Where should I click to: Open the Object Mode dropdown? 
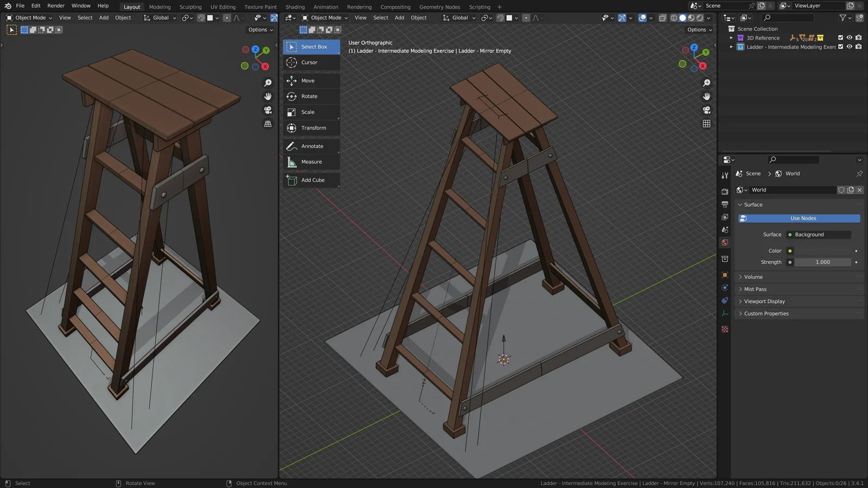325,18
